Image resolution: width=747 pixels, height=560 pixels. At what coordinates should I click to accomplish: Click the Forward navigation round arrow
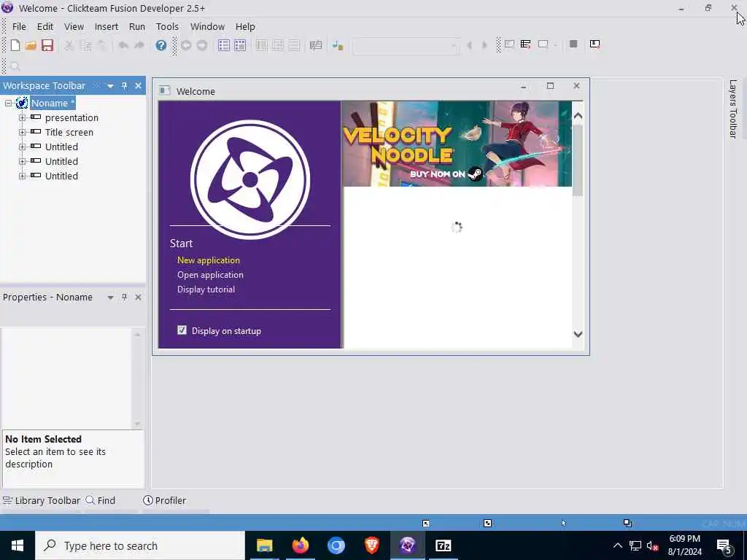[202, 45]
